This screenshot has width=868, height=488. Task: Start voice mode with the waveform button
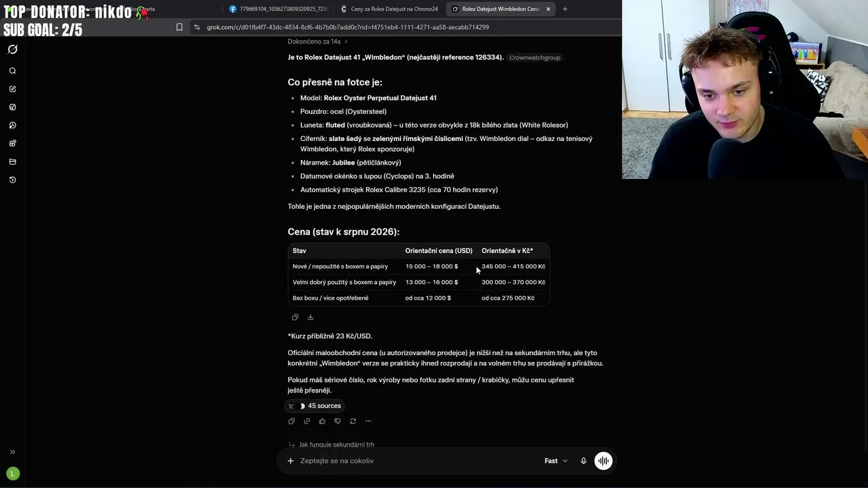[603, 461]
